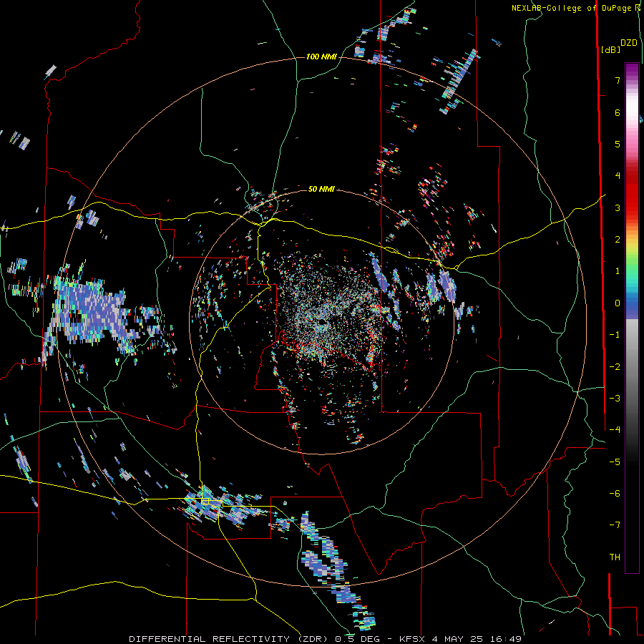This screenshot has height=644, width=644.
Task: Click the DZD legend title
Action: (629, 43)
